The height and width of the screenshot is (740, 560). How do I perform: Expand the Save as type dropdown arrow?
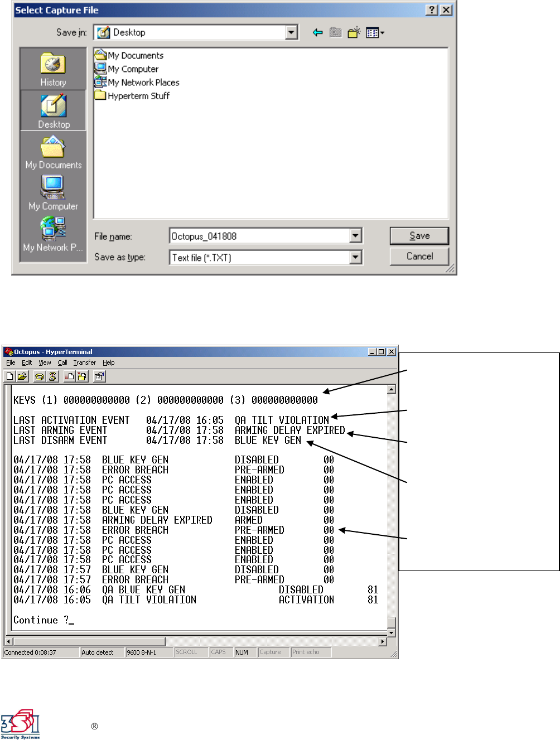355,257
